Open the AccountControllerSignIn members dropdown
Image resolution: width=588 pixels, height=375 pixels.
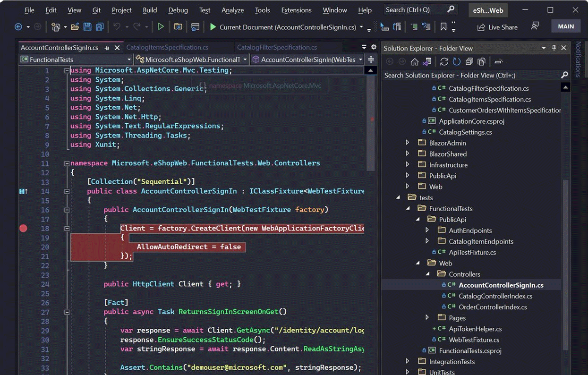pos(307,60)
